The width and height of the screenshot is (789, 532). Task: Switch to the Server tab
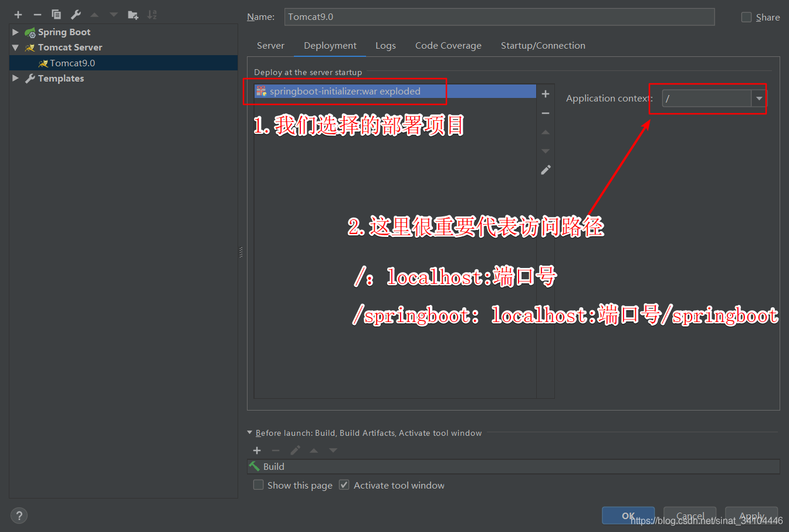pyautogui.click(x=270, y=45)
